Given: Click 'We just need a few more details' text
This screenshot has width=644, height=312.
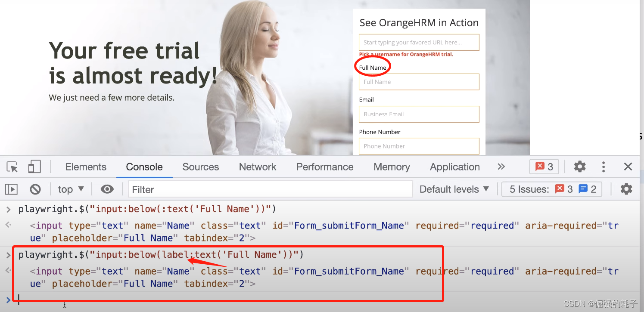Looking at the screenshot, I should pyautogui.click(x=112, y=98).
